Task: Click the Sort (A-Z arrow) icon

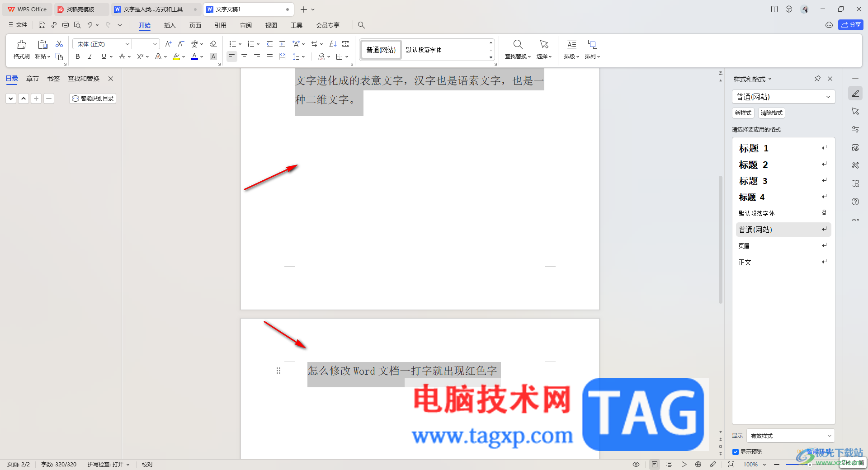Action: (333, 44)
